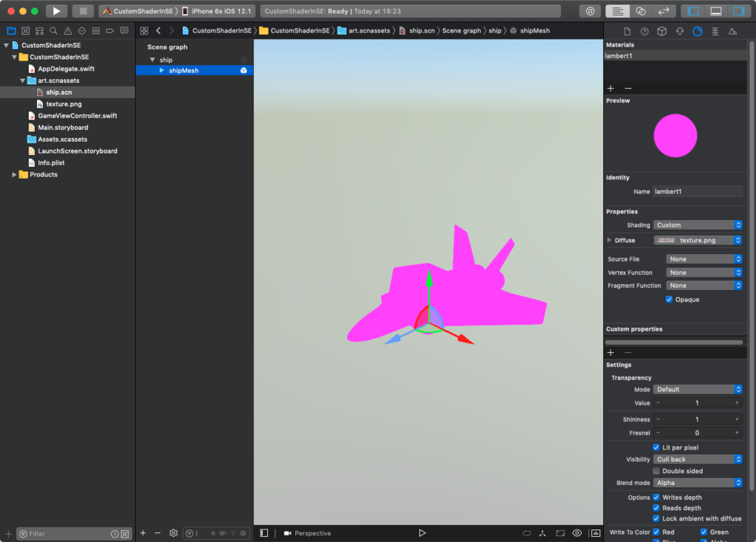The height and width of the screenshot is (542, 756).
Task: Run the CustomShaderInSE scheme
Action: coord(56,10)
